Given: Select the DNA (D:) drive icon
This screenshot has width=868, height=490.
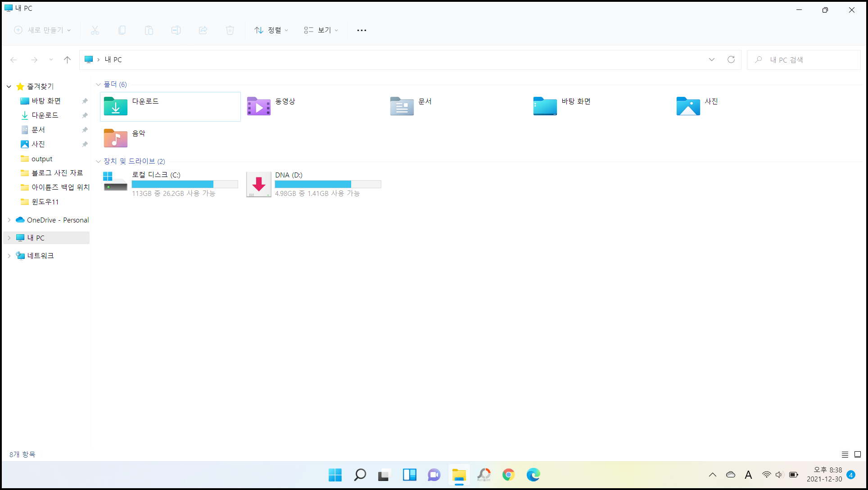Looking at the screenshot, I should point(259,184).
